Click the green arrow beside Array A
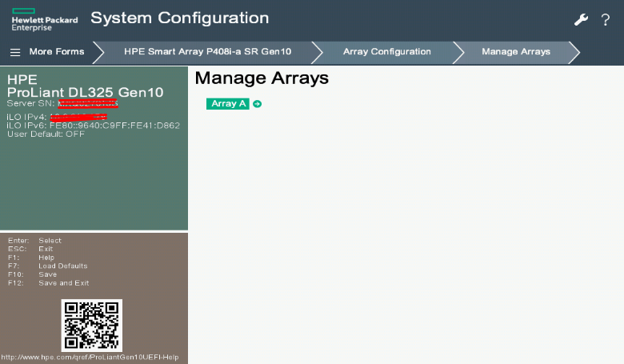This screenshot has height=364, width=624. [x=258, y=104]
